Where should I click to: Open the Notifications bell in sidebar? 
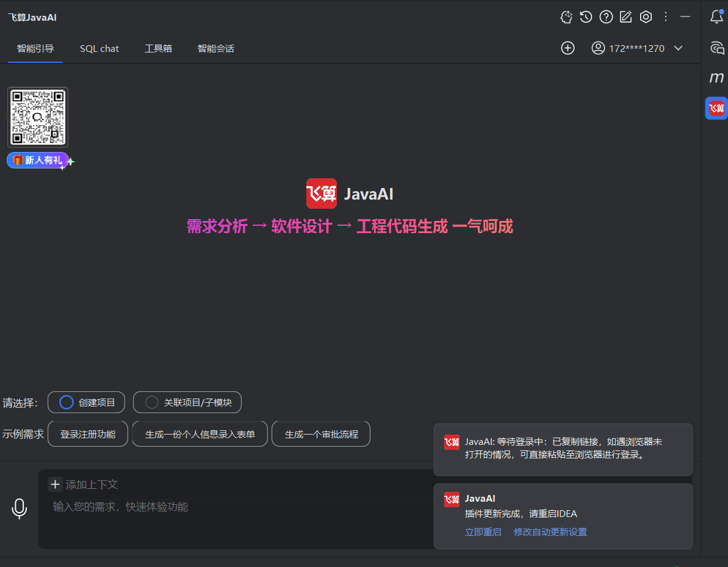[716, 17]
